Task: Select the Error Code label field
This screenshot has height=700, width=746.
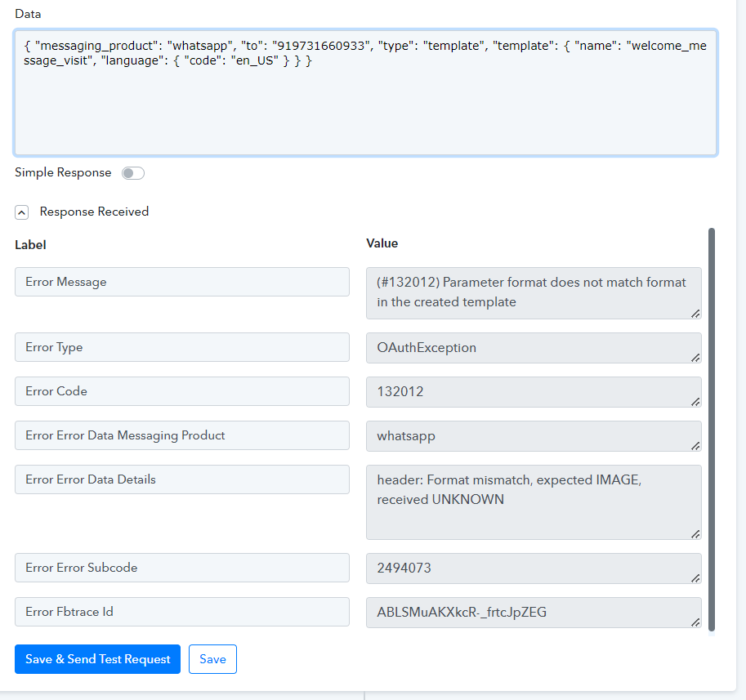Action: pyautogui.click(x=182, y=391)
